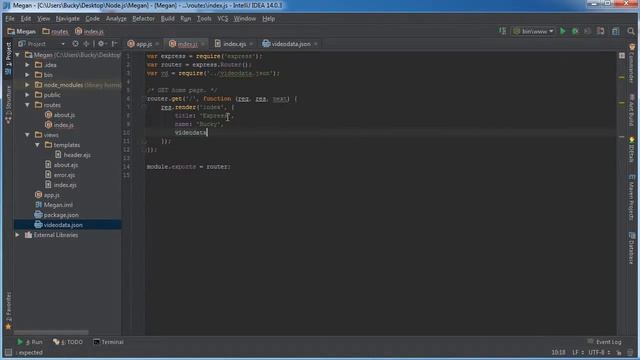Open the run configuration dropdown

coord(533,31)
